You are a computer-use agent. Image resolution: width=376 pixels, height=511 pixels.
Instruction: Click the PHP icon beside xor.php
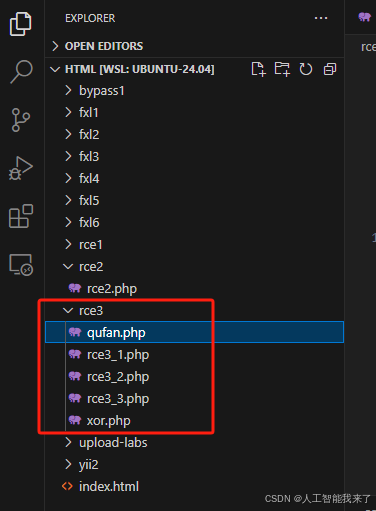[x=75, y=420]
